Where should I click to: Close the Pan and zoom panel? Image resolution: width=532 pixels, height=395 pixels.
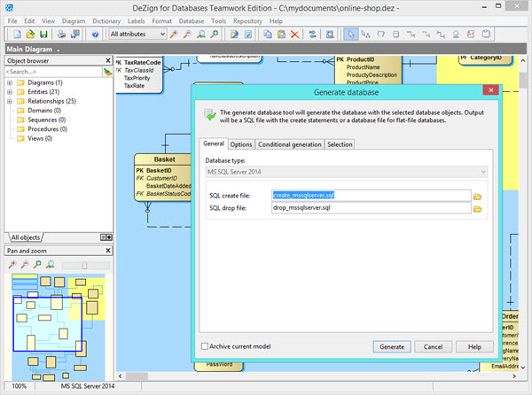click(x=108, y=251)
